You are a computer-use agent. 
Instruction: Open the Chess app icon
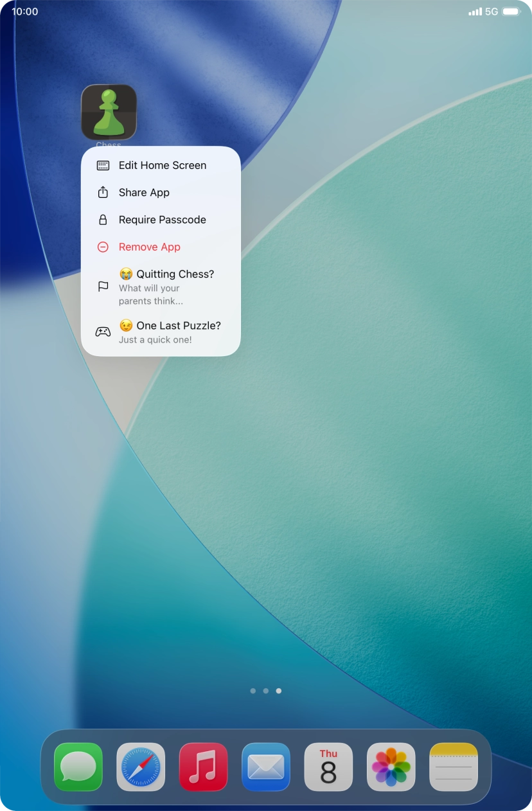point(109,112)
